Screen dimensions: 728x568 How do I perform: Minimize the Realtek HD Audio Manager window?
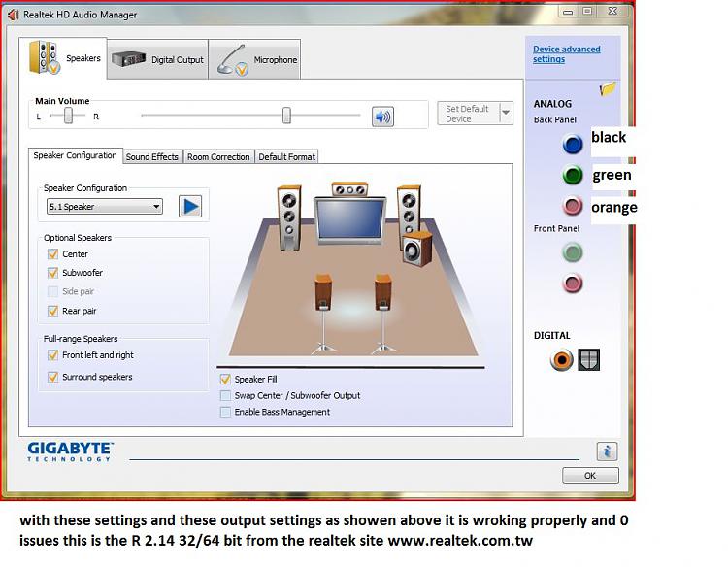point(568,12)
